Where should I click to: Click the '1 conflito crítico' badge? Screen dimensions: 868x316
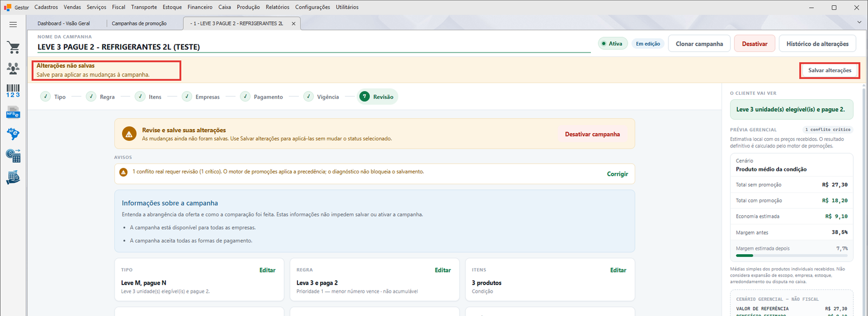coord(827,130)
